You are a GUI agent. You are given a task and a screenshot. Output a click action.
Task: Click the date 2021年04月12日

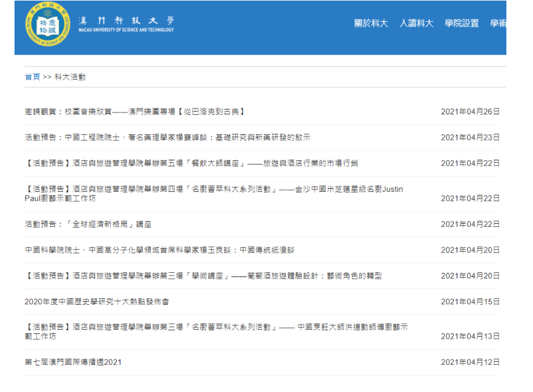click(470, 362)
